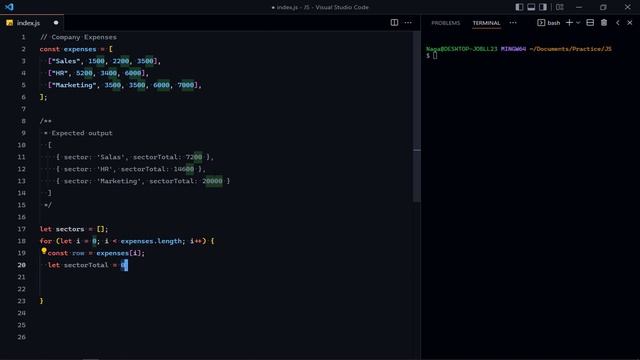Screen dimensions: 640x360
Task: Toggle bottom panel layout icon
Action: tap(531, 7)
